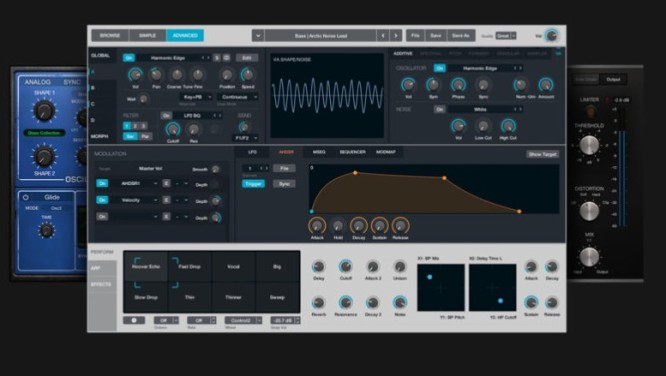Click the Sweep snapshot pad
666x376 pixels.
(x=277, y=297)
